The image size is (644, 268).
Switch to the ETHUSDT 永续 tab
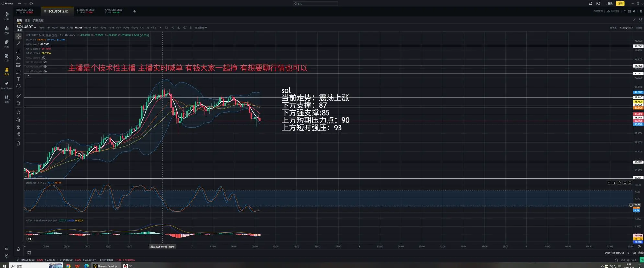coord(86,11)
